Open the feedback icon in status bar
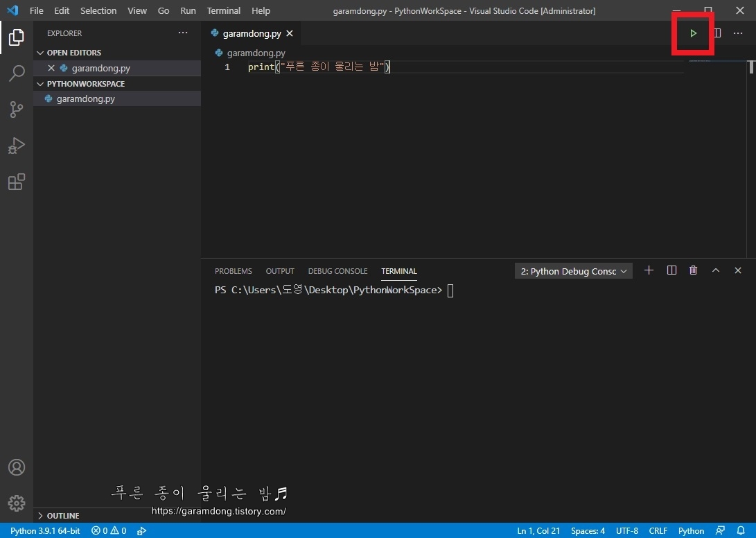 coord(721,531)
